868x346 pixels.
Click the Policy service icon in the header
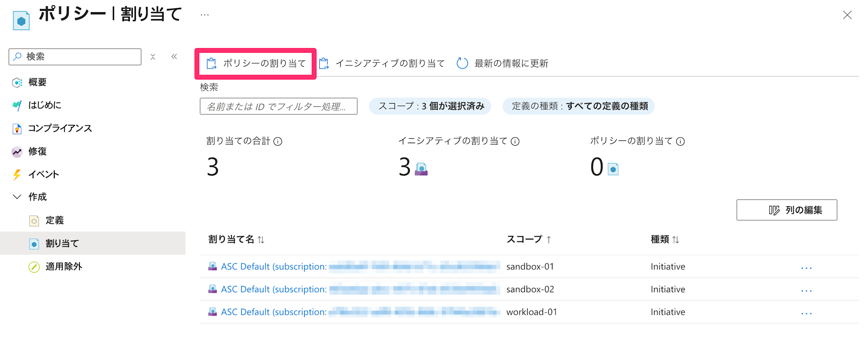click(x=21, y=20)
